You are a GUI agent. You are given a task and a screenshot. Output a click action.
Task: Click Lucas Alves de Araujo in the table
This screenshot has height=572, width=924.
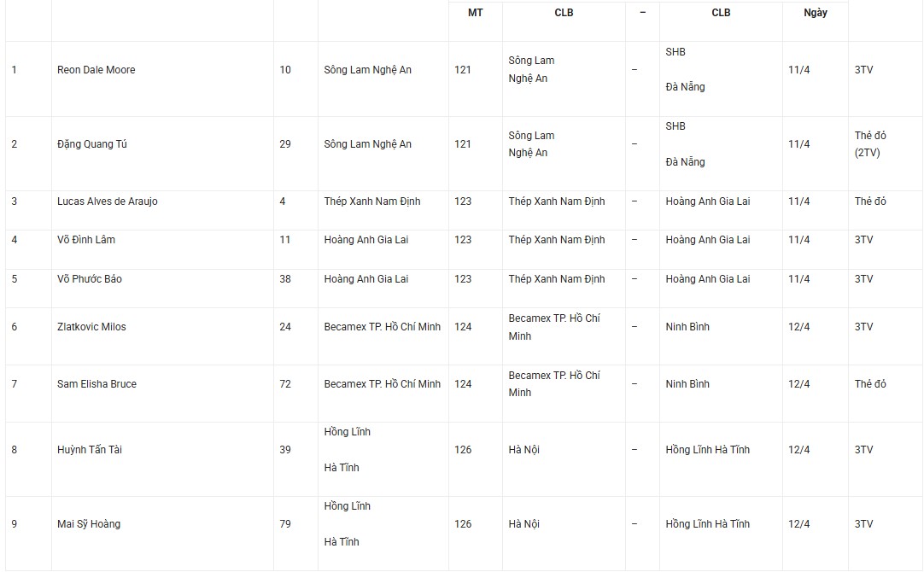(108, 201)
